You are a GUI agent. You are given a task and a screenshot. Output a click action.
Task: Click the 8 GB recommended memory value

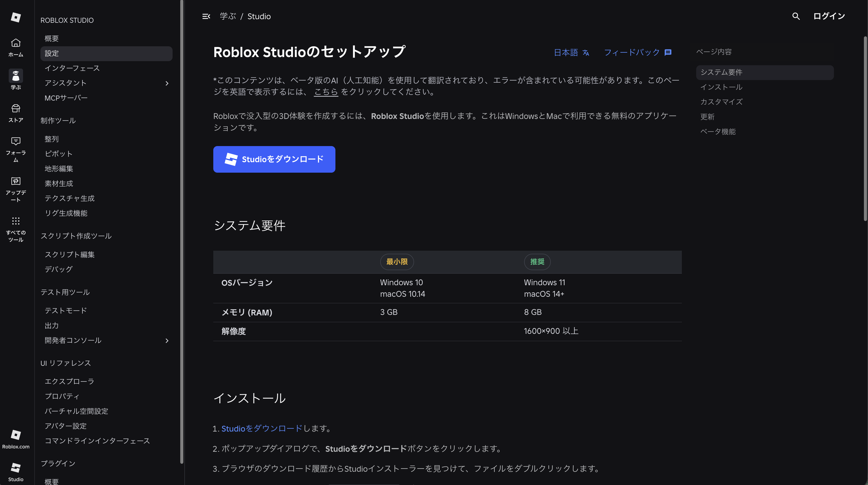533,312
